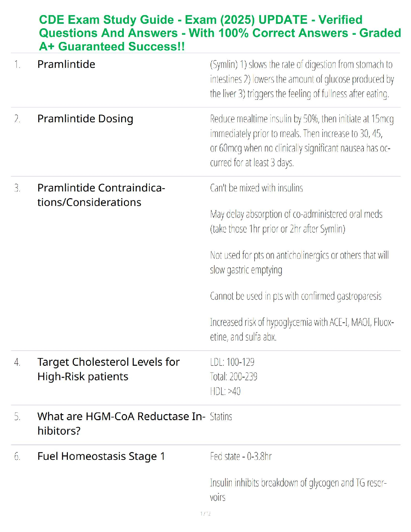This screenshot has width=411, height=532.
Task: Select the "Pramlintide Contraindications/Considerations" heading
Action: point(101,195)
